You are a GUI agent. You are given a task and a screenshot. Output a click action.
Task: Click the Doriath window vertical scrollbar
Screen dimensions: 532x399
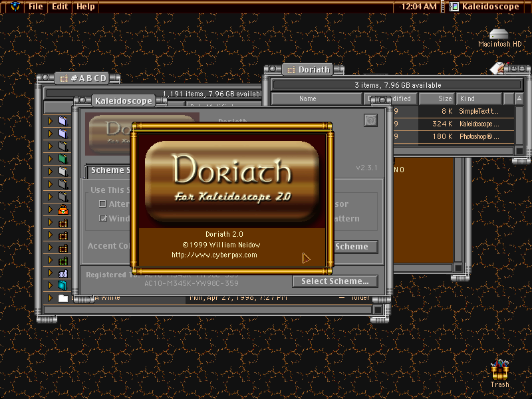(519, 125)
